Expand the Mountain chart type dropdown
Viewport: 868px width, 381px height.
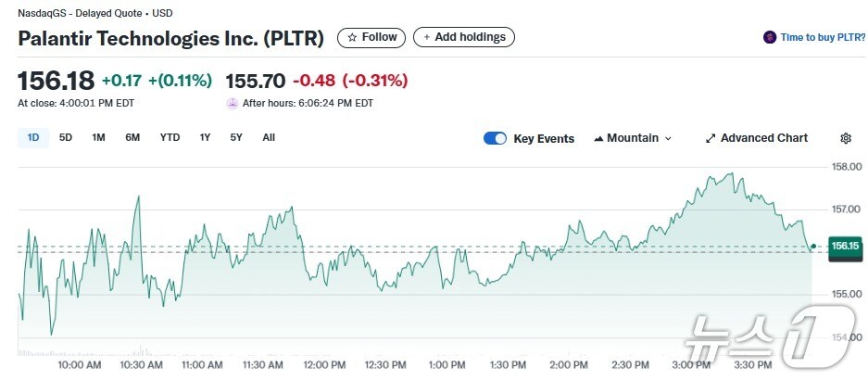(668, 138)
